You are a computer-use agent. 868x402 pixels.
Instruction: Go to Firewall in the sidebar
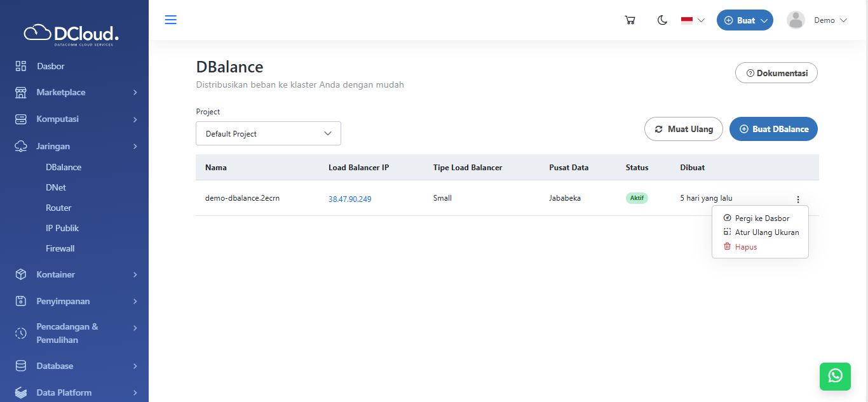[x=60, y=248]
